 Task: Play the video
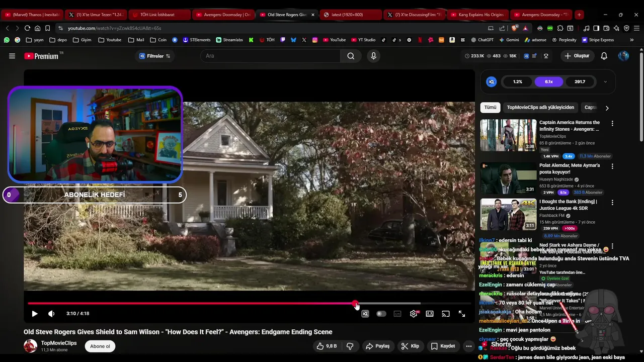coord(35,314)
